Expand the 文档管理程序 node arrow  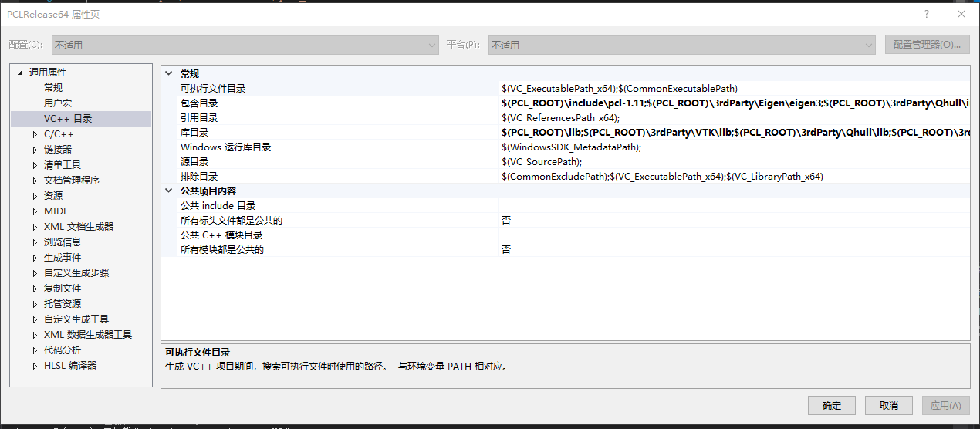35,181
